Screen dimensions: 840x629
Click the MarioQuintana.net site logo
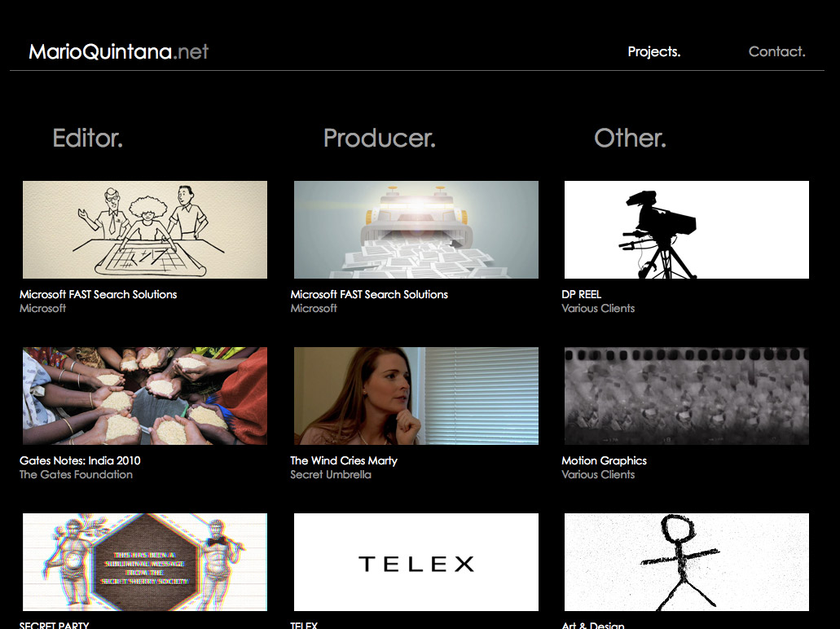(118, 52)
